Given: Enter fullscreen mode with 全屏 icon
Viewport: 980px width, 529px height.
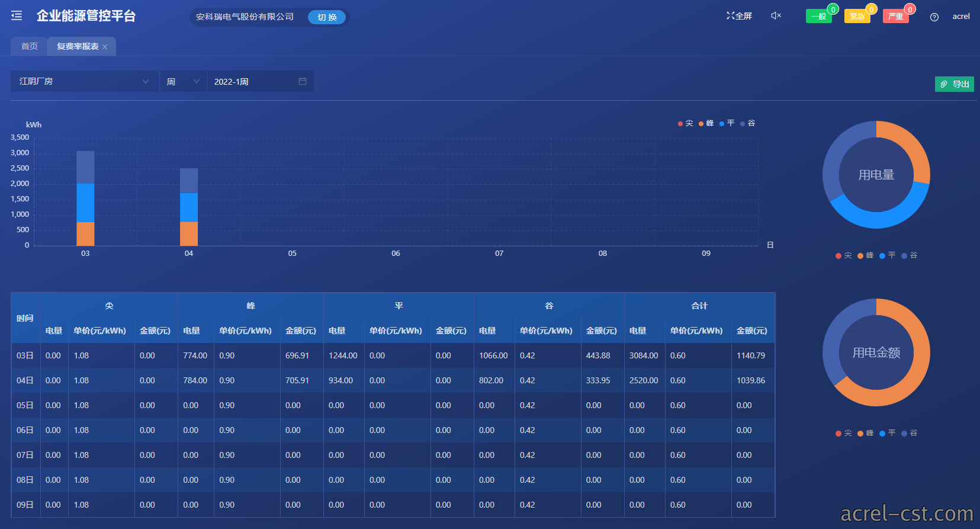Looking at the screenshot, I should click(739, 16).
